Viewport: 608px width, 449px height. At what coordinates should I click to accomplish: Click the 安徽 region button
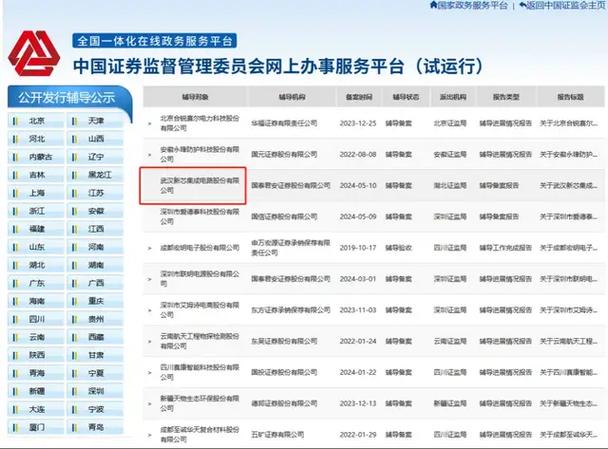point(95,211)
